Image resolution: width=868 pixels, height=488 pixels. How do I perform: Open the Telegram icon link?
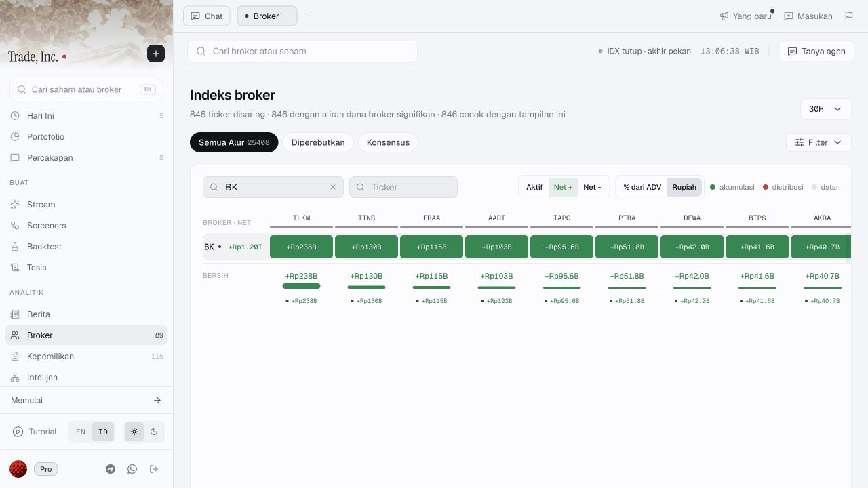111,469
